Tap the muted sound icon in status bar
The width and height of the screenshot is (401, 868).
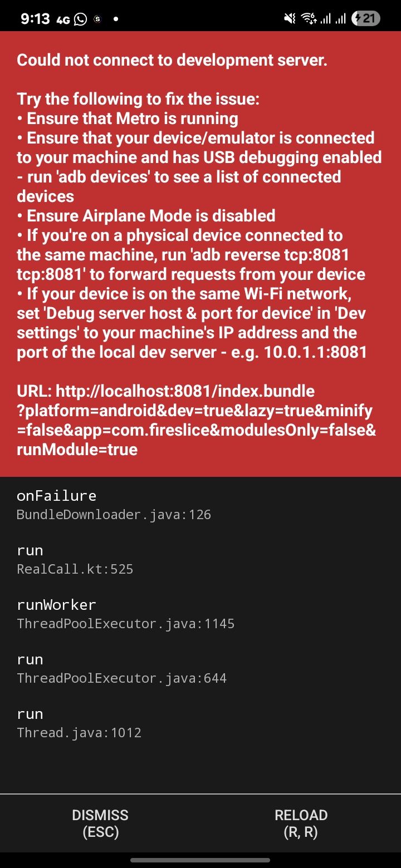(x=290, y=19)
